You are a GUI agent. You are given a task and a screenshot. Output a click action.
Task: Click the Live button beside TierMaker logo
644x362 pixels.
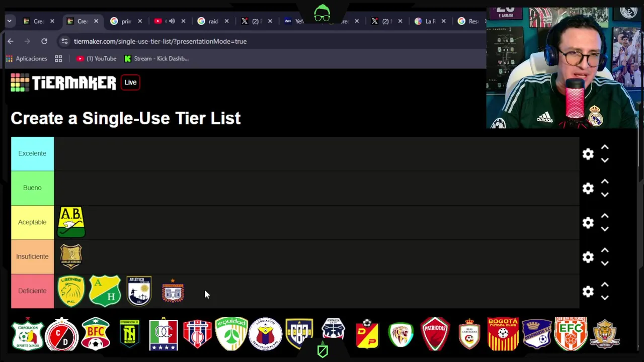130,82
